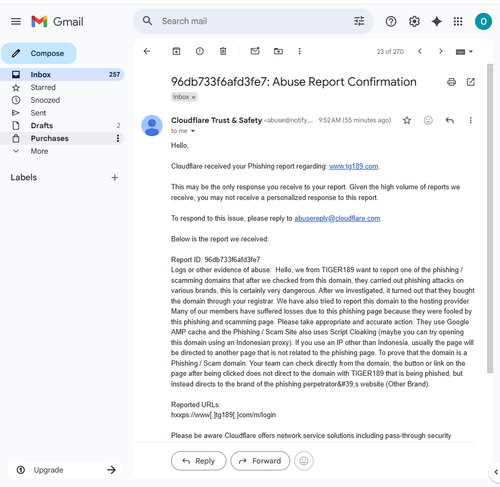Print all with the printer icon
This screenshot has height=487, width=500.
(x=451, y=82)
